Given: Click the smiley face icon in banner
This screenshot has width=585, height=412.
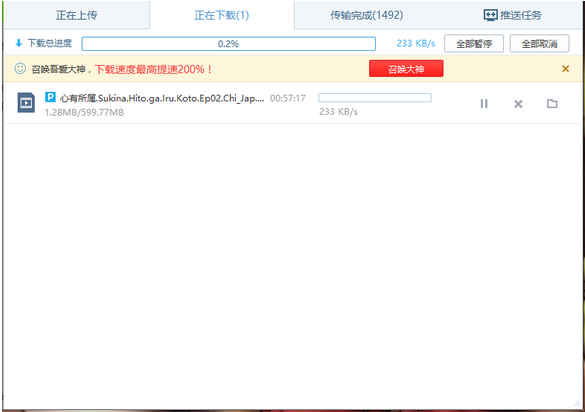Looking at the screenshot, I should click(20, 68).
